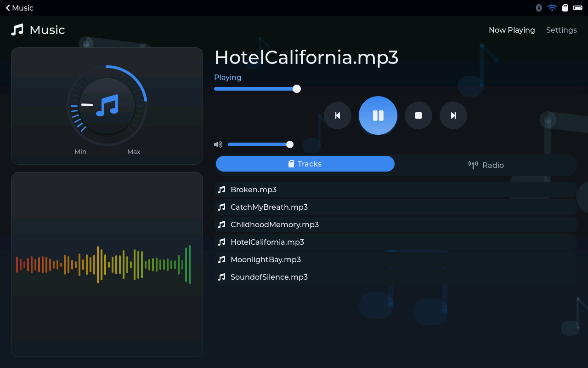Click the note icon beside MoonlightBay.mp3
Screen dimensions: 588x368
click(221, 259)
